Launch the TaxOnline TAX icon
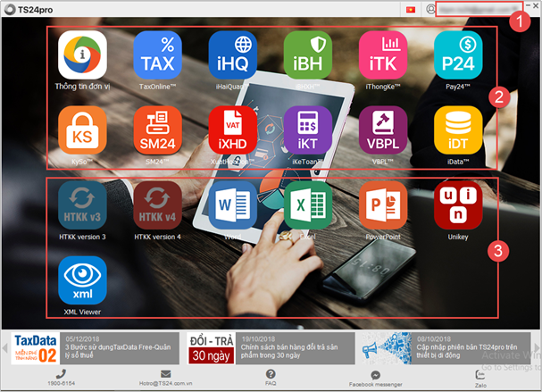542x392 pixels. (158, 54)
